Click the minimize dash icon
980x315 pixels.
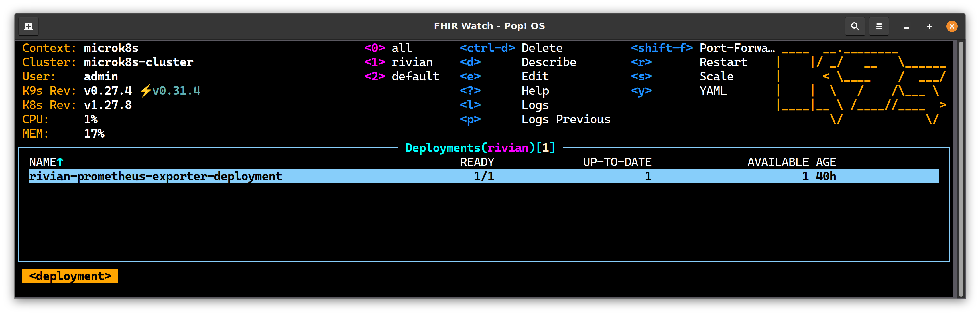[x=906, y=26]
